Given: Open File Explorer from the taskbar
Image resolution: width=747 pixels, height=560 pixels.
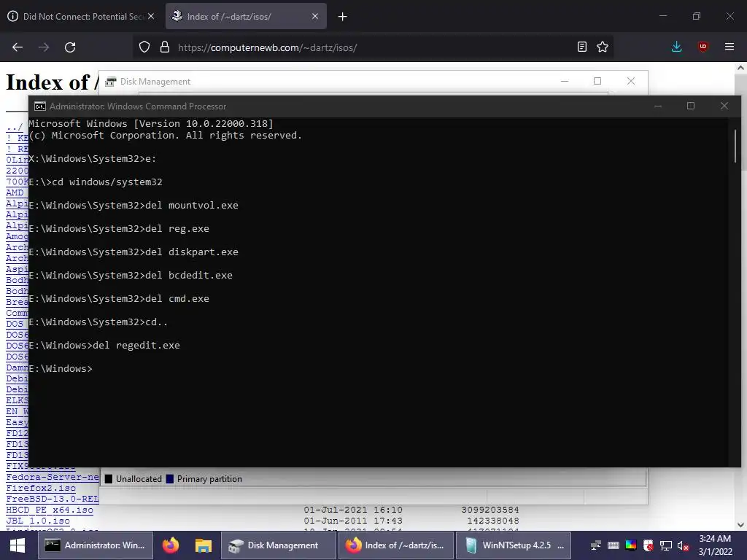Looking at the screenshot, I should (203, 545).
